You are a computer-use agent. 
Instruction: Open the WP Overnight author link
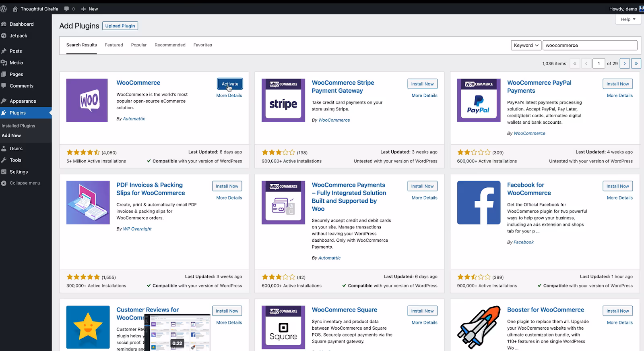point(137,229)
